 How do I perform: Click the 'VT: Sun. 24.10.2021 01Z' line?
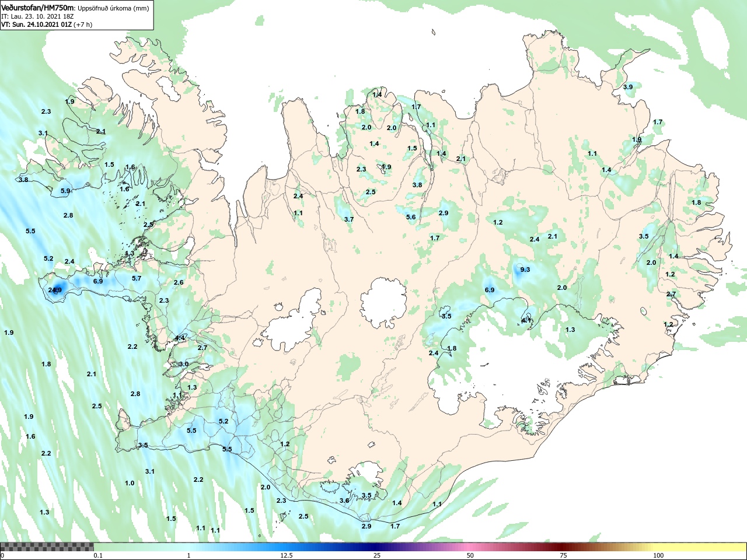pyautogui.click(x=36, y=24)
